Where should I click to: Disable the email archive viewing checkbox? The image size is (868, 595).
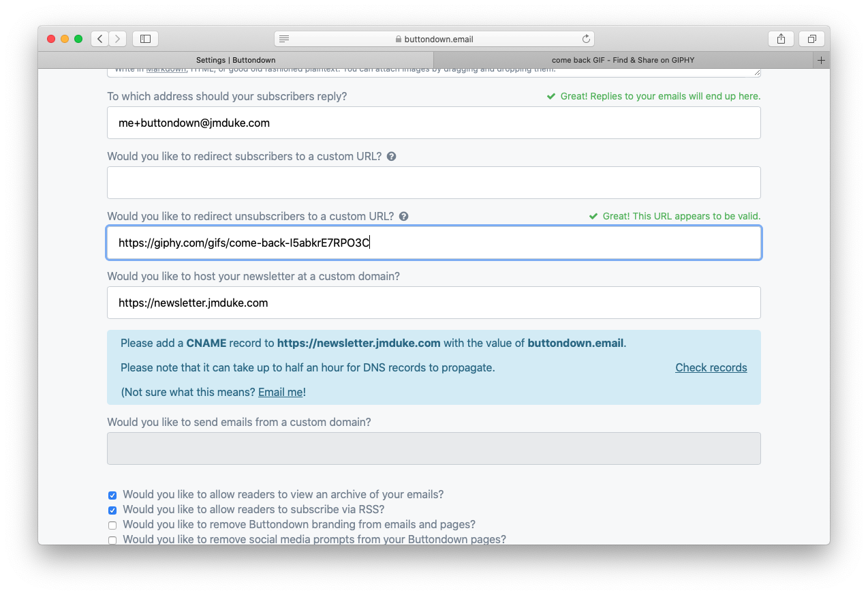112,495
